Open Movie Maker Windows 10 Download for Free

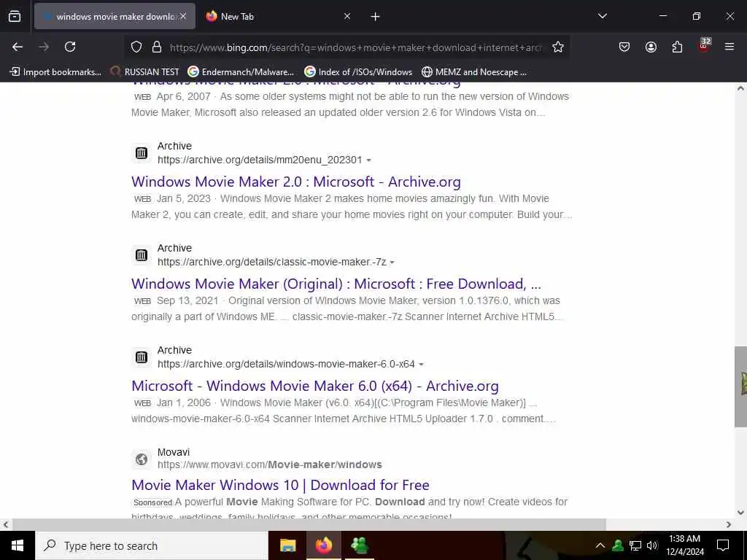pyautogui.click(x=280, y=485)
